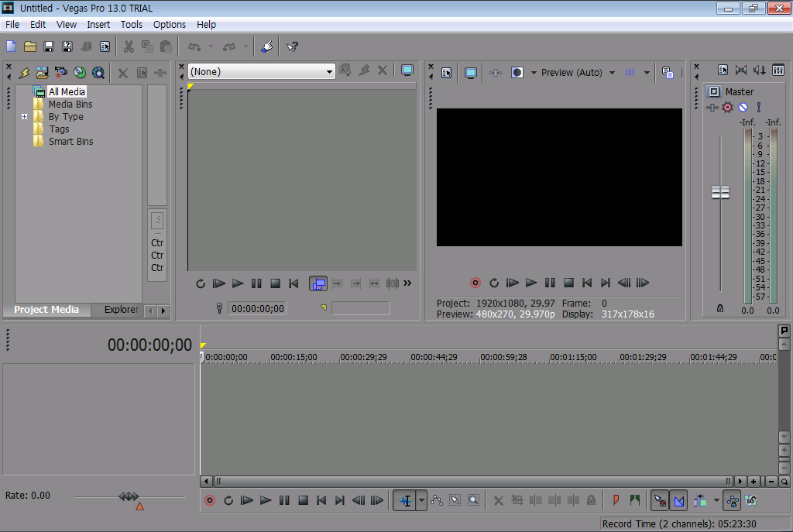Viewport: 793px width, 532px height.
Task: Open the Edit menu
Action: pos(38,24)
